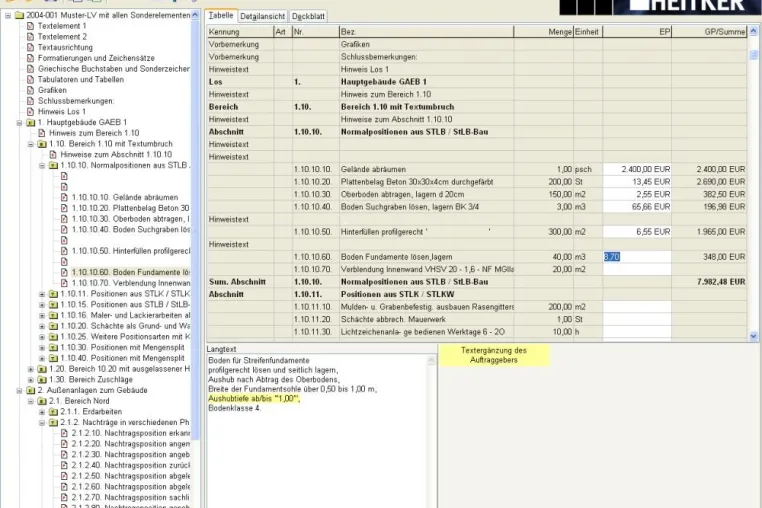Expand the 1.30. Bereich Zuschläge node

(31, 380)
